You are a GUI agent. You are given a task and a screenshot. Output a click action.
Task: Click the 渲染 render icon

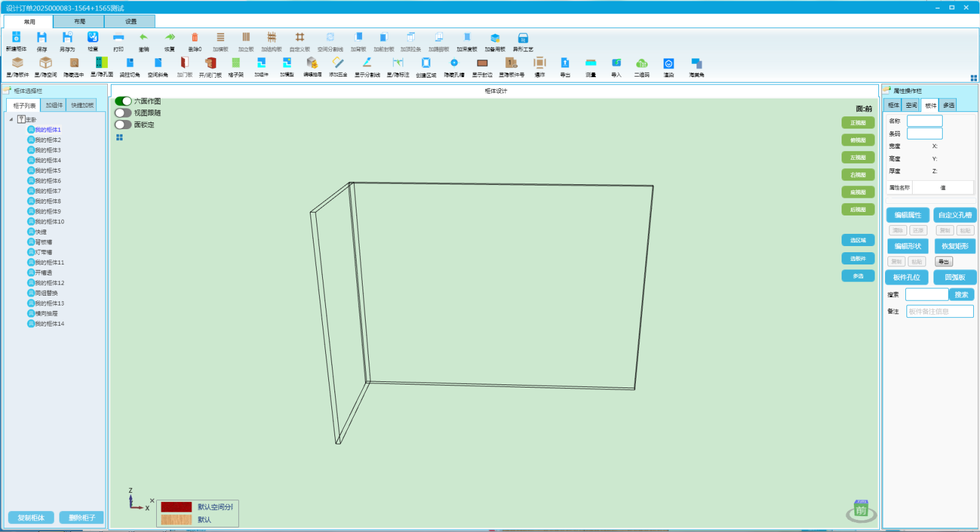point(669,63)
